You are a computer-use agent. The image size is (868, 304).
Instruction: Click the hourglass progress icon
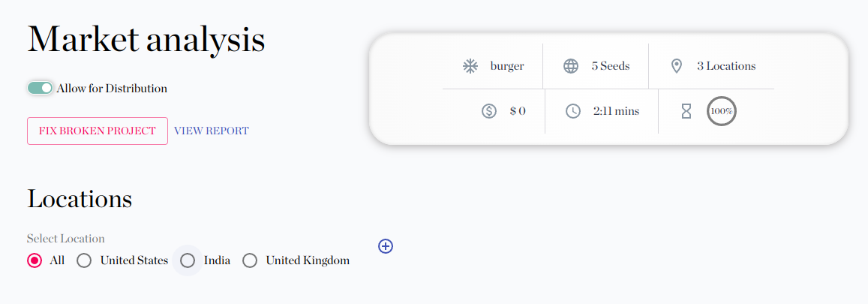click(x=686, y=111)
